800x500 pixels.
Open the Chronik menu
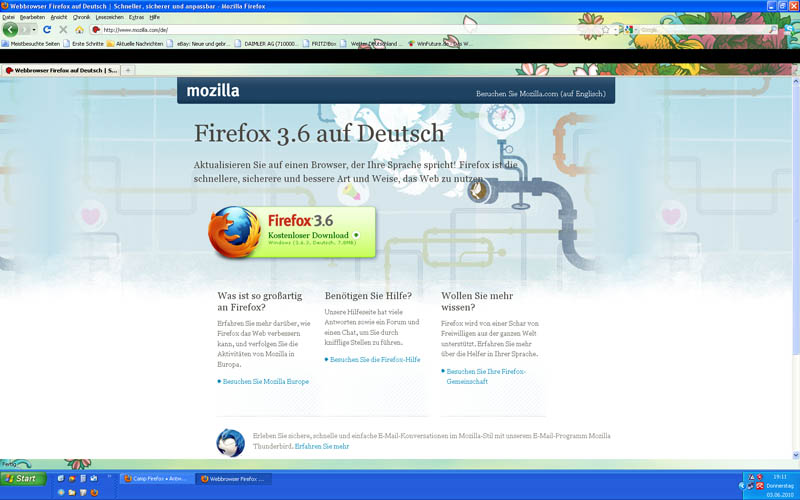(81, 17)
